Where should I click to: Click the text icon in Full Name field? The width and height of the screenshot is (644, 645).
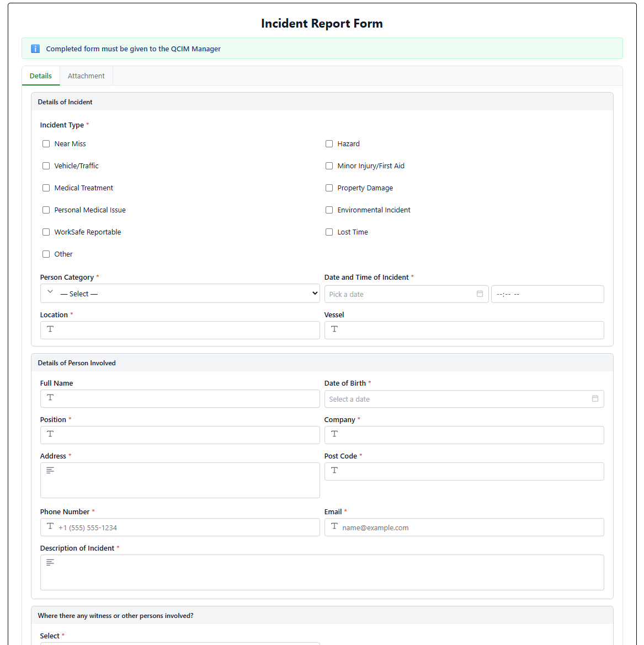tap(50, 397)
